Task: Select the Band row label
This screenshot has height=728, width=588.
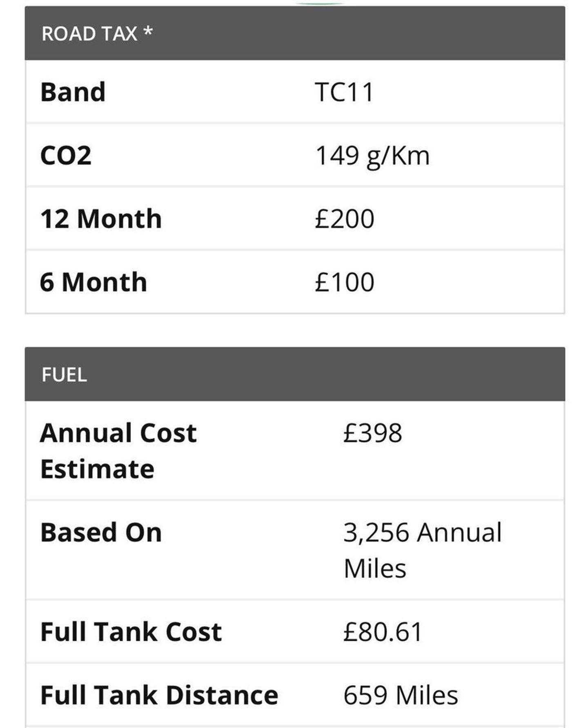Action: coord(73,92)
